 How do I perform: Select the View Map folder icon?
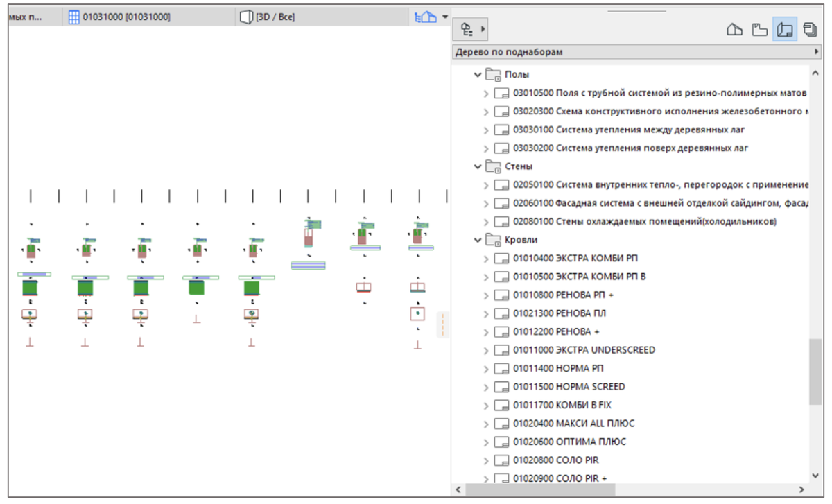760,30
